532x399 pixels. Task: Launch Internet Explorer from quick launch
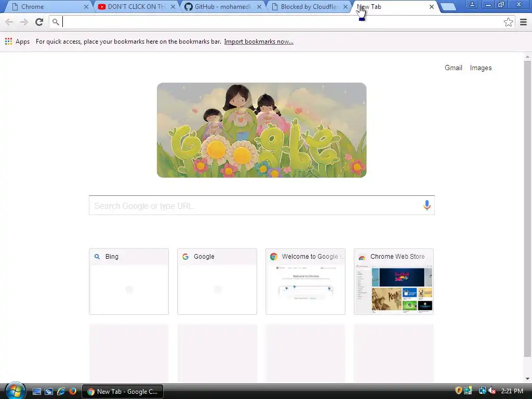(61, 392)
